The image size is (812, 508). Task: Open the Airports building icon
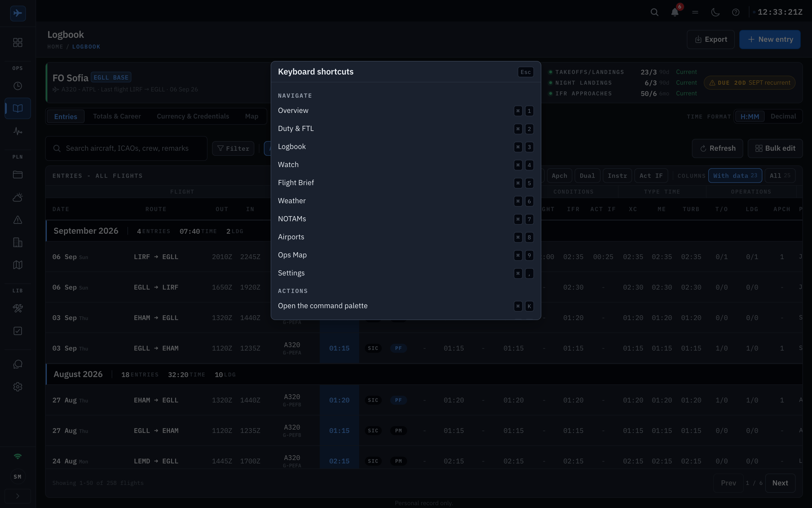click(18, 242)
